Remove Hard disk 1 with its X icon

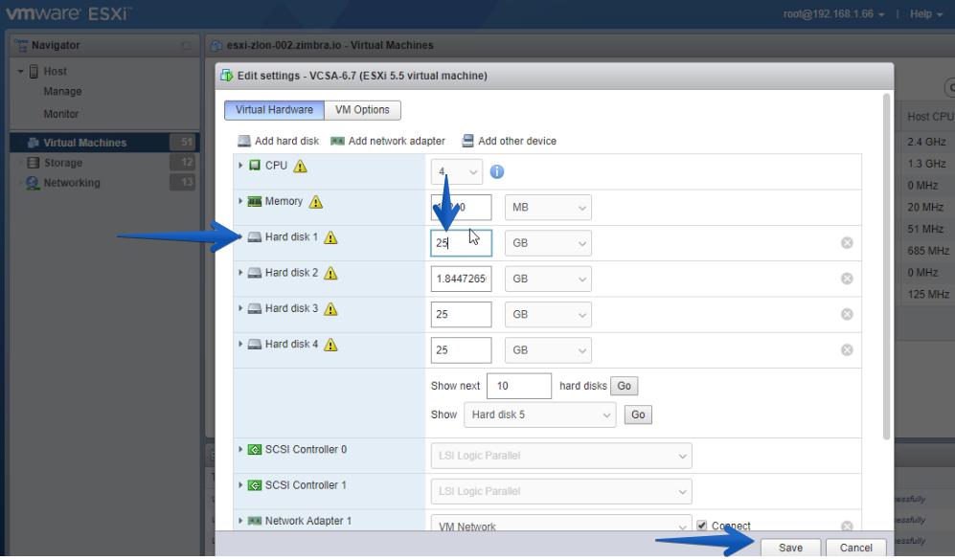coord(847,243)
